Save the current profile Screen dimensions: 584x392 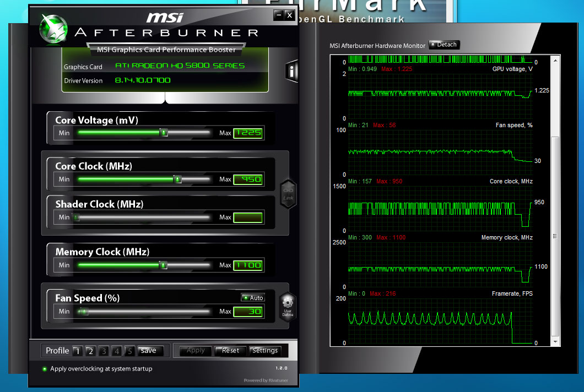click(x=150, y=351)
